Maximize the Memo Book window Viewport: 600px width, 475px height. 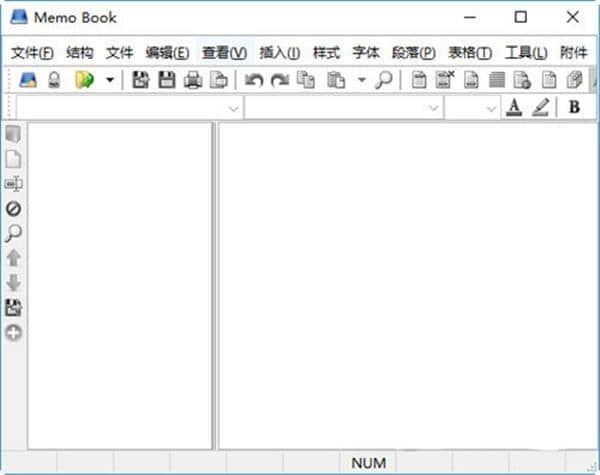520,17
